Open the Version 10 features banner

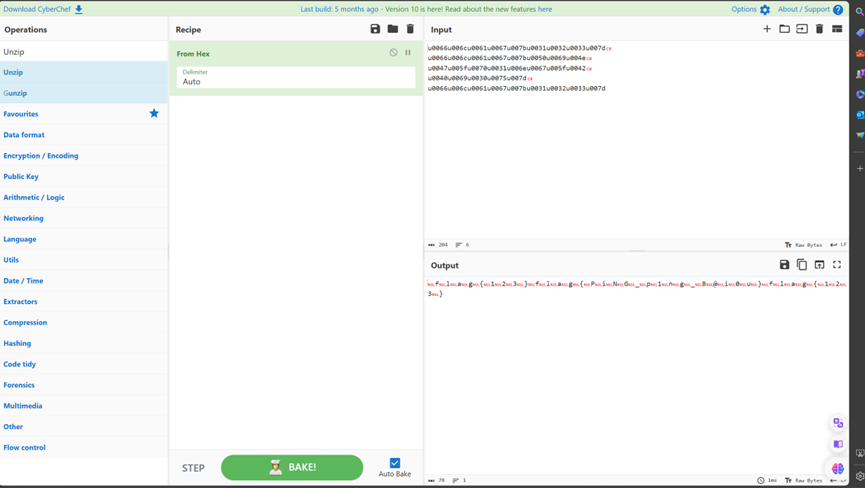point(426,9)
